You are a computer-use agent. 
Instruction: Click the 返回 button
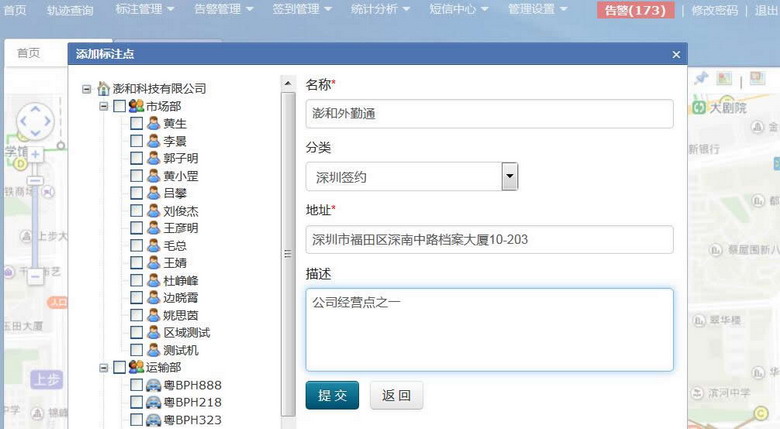tap(396, 395)
